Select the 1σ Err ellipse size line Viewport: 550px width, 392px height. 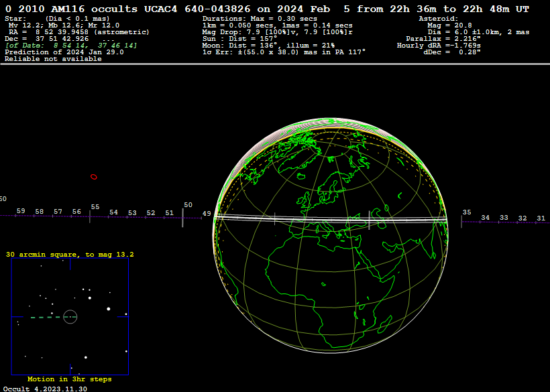coord(284,52)
